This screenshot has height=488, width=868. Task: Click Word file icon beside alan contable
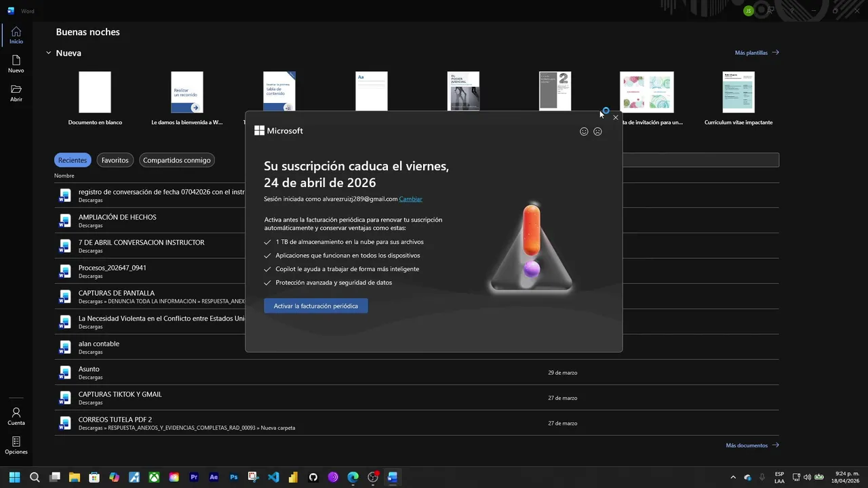(x=65, y=347)
